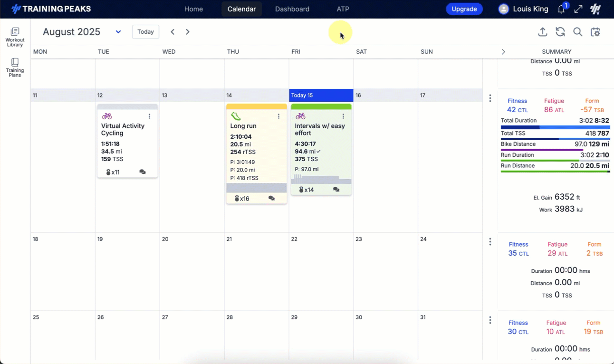Screen dimensions: 614x364
Task: Click the Upgrade button
Action: [x=464, y=9]
